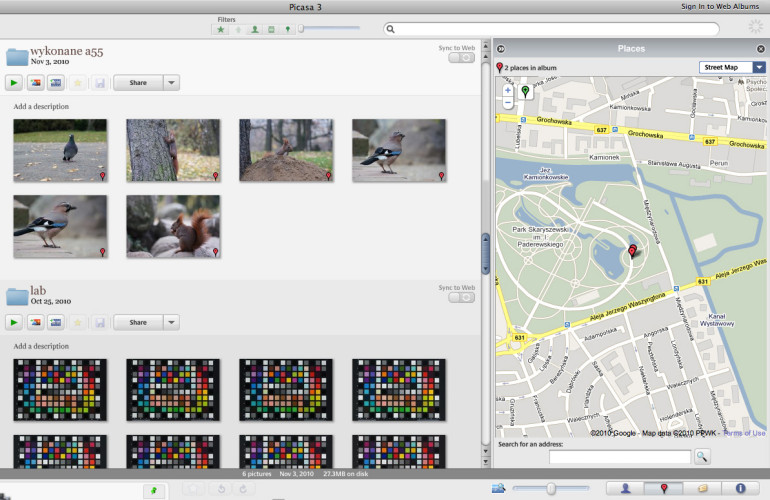Click the 2 places in album label
The height and width of the screenshot is (500, 770).
tap(531, 68)
